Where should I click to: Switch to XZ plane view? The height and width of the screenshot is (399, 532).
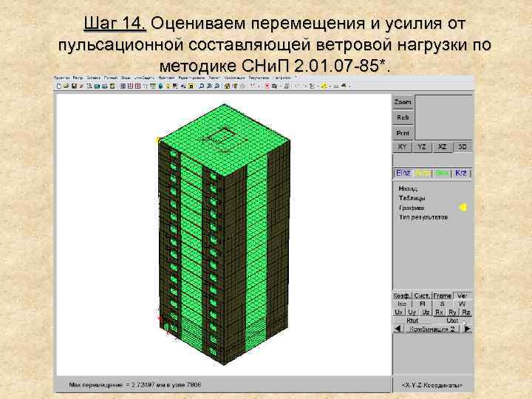click(x=442, y=147)
